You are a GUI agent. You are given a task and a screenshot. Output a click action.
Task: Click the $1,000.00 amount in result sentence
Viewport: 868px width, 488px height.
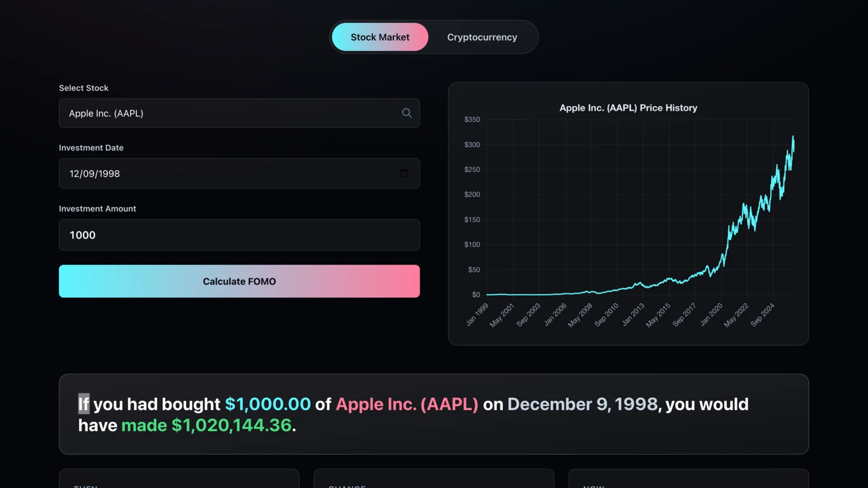(268, 404)
